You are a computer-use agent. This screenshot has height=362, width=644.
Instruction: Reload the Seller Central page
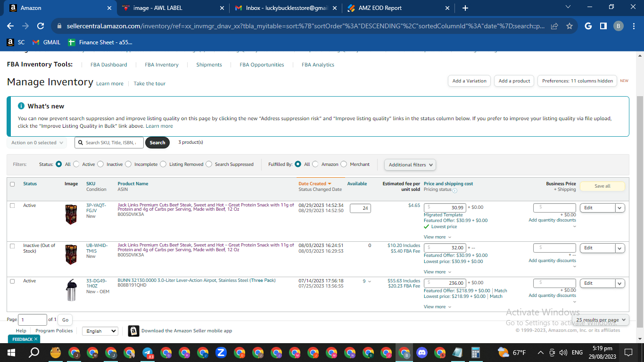coord(41,26)
